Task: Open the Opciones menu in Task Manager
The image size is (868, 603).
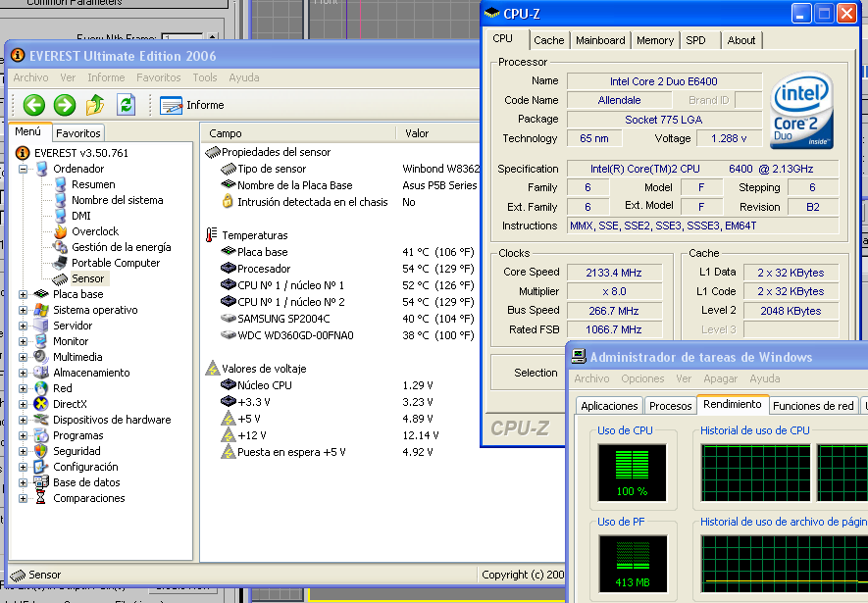Action: coord(642,378)
